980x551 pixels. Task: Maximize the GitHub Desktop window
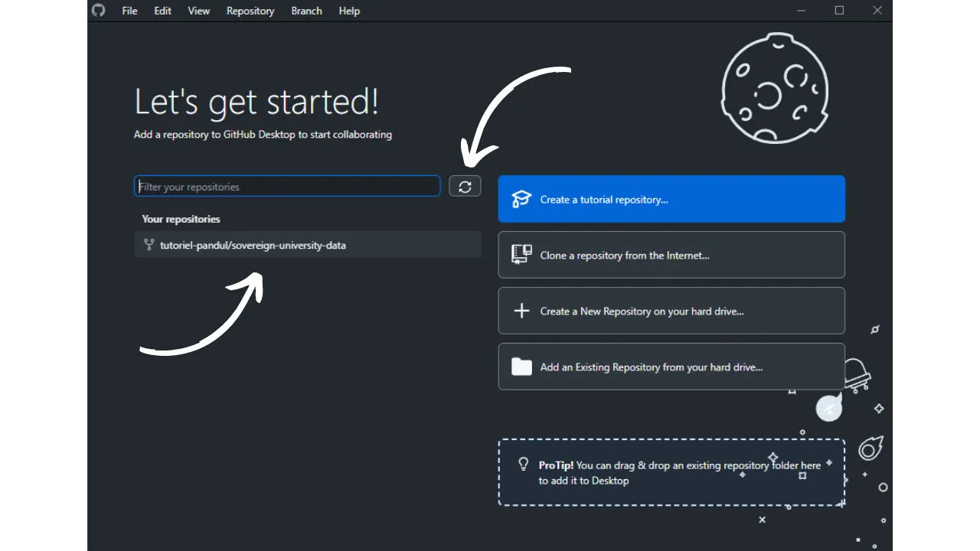pyautogui.click(x=839, y=11)
